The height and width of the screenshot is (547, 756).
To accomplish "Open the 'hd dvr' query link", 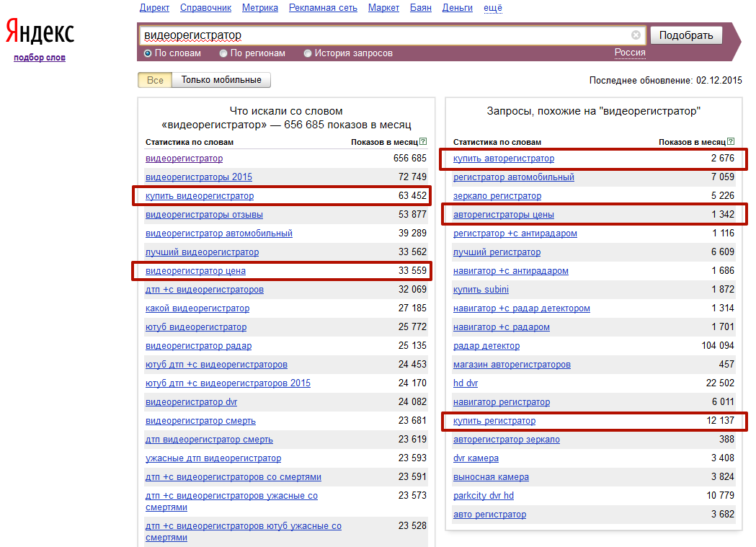I will pos(466,383).
